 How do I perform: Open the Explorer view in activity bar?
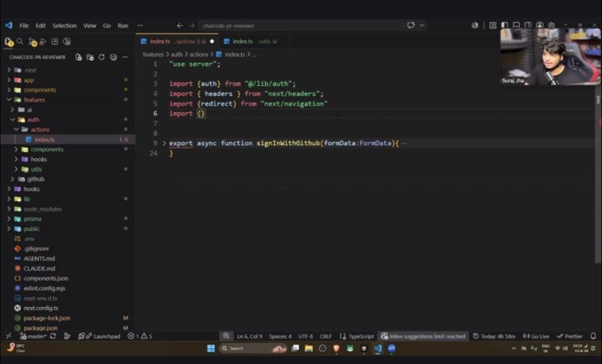9,42
